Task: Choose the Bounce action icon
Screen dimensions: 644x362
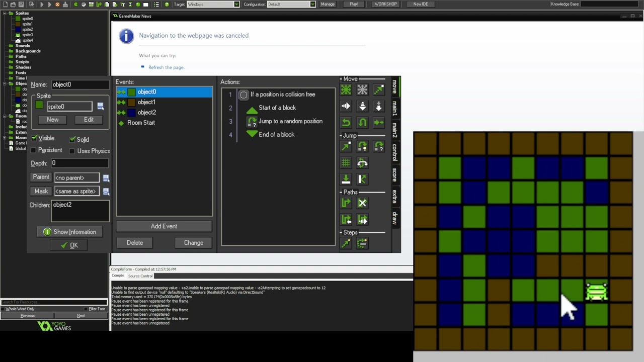Action: (x=362, y=179)
